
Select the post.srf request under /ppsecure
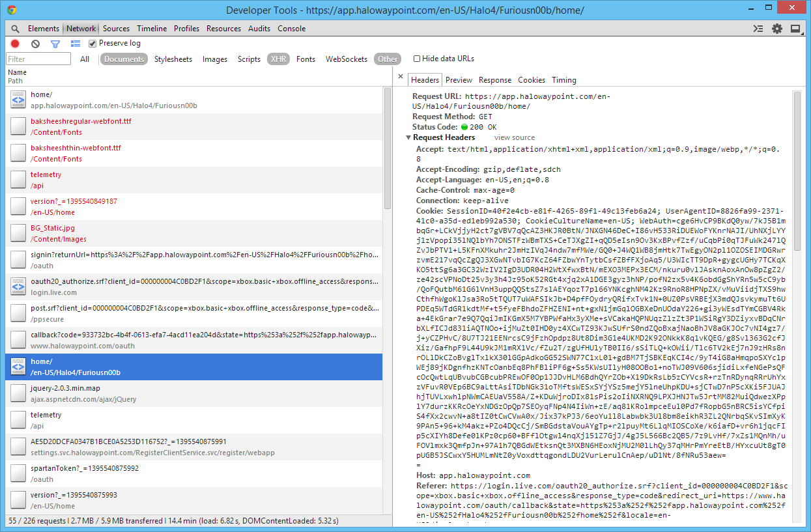pyautogui.click(x=193, y=313)
